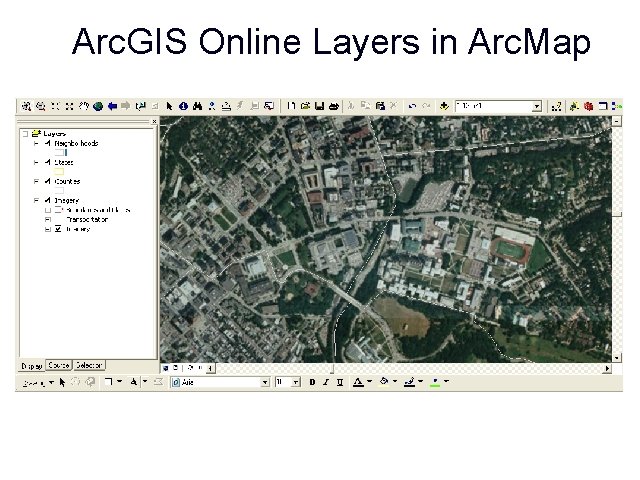The image size is (640, 480).
Task: Save the map document
Action: (320, 106)
